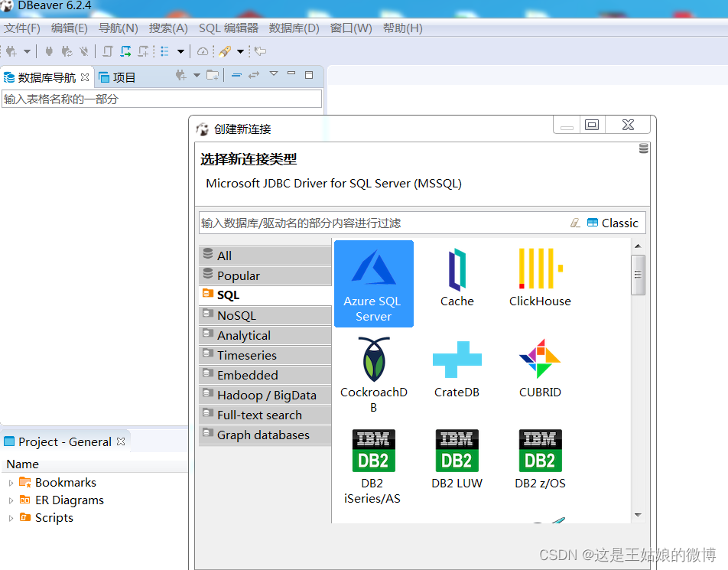Click the dashboard gauge icon in toolbar
Image resolution: width=728 pixels, height=570 pixels.
pyautogui.click(x=203, y=51)
